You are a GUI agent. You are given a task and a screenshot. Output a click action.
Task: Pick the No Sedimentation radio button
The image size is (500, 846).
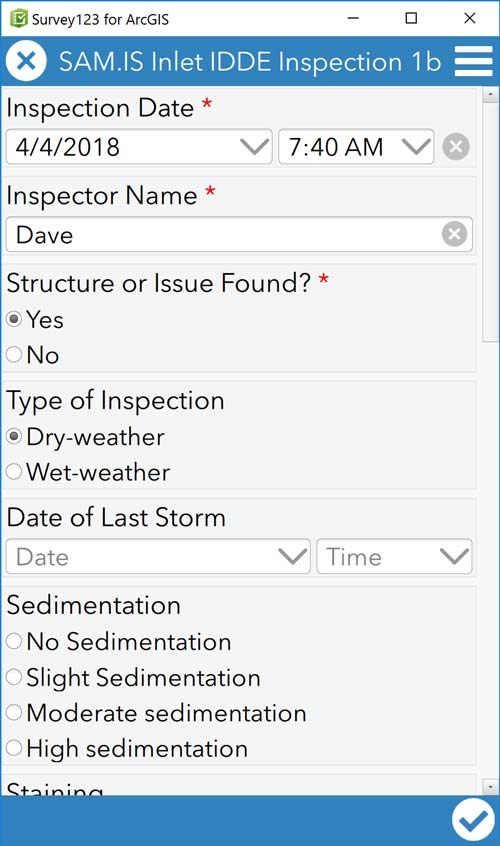pos(119,642)
